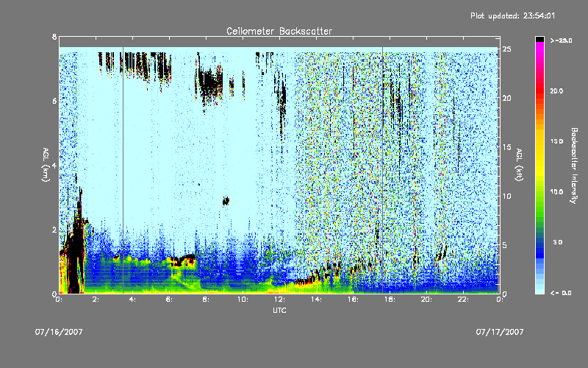588x368 pixels.
Task: Click the "AGL (km)" left axis label
Action: [x=46, y=165]
